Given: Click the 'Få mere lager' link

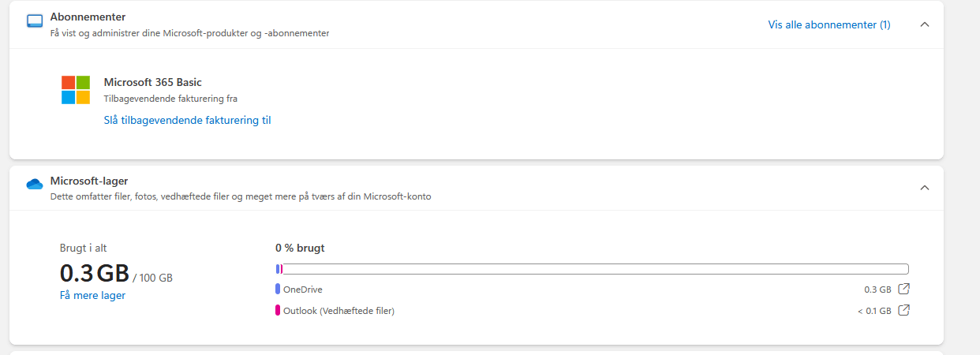Looking at the screenshot, I should (92, 295).
